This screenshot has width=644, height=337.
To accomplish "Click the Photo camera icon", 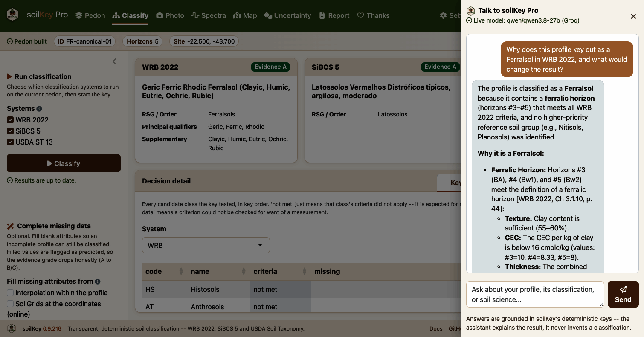I will [160, 15].
